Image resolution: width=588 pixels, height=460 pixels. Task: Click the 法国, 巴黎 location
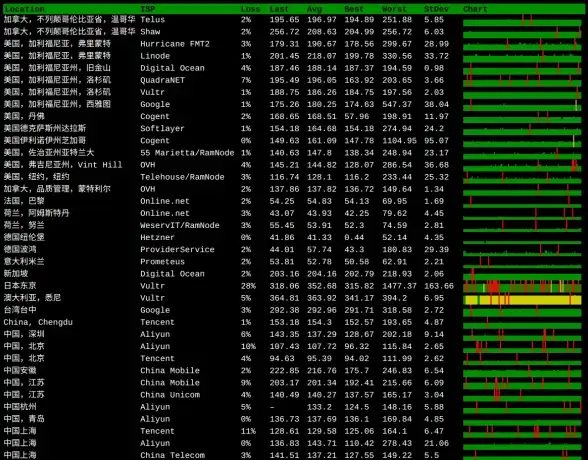pos(24,201)
